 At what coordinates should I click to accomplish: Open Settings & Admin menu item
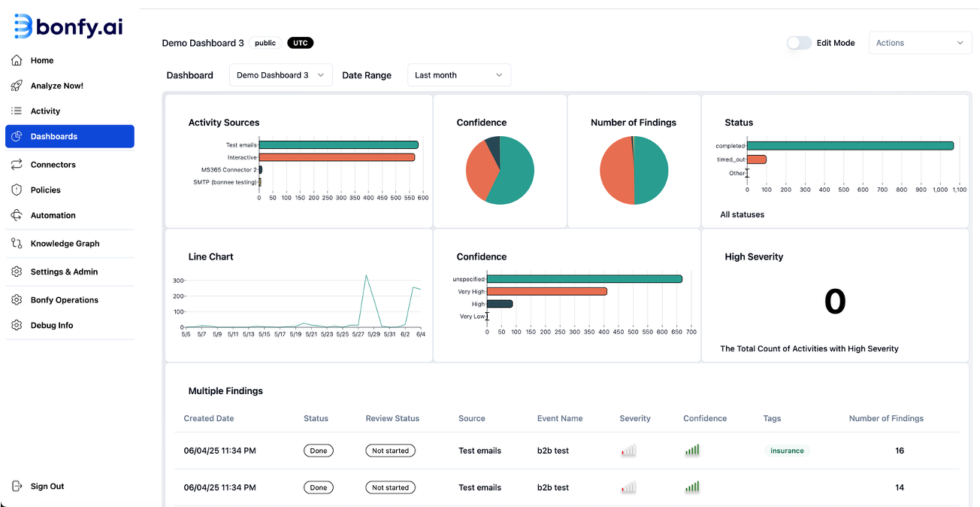tap(64, 272)
